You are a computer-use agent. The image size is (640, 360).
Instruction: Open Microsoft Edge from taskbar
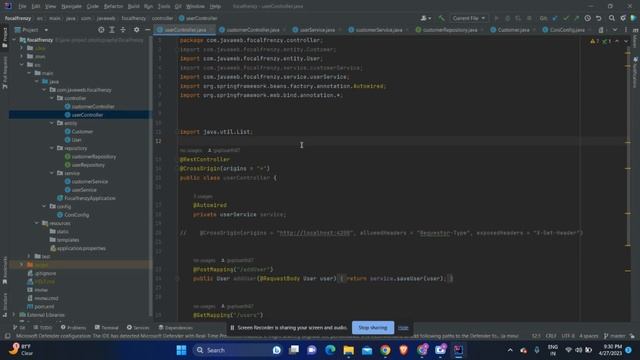click(330, 350)
